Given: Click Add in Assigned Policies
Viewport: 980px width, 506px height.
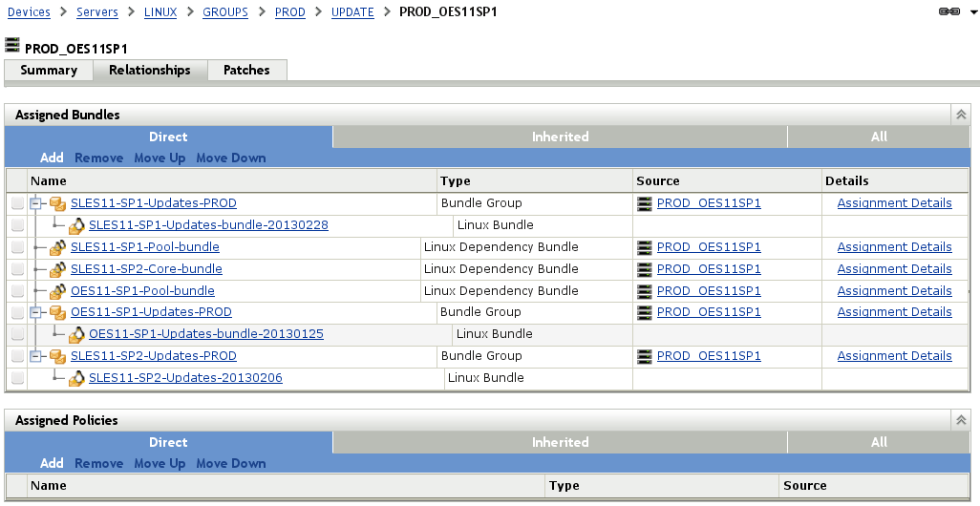Looking at the screenshot, I should tap(52, 464).
